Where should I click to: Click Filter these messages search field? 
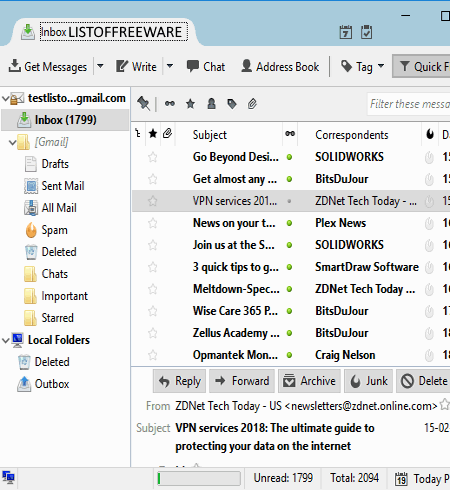(x=409, y=104)
